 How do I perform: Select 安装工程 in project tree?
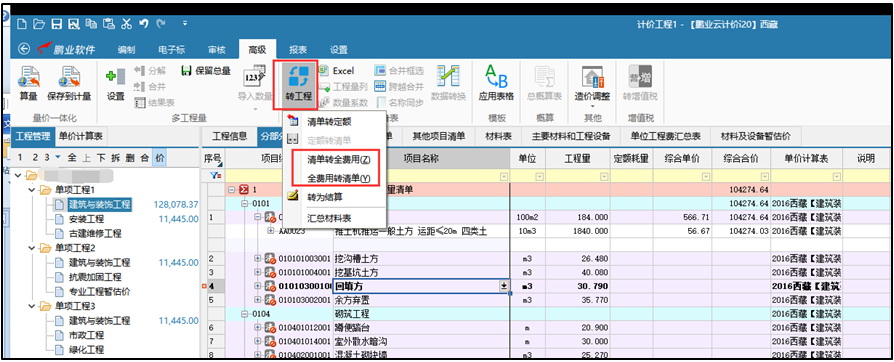click(87, 219)
